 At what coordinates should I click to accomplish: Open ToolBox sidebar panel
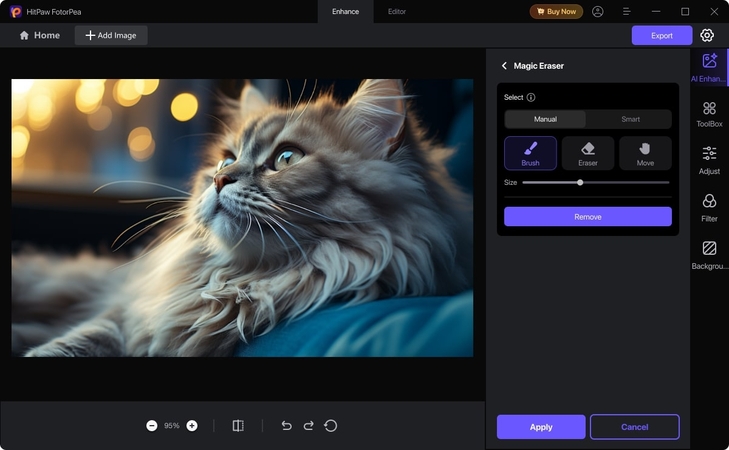(x=709, y=114)
